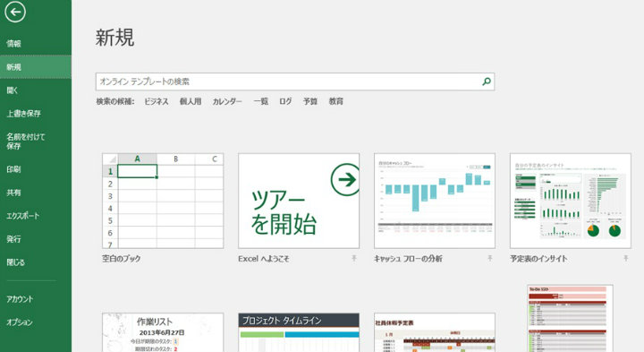Image resolution: width=644 pixels, height=352 pixels.
Task: Click the ログ search suggestion
Action: (285, 101)
